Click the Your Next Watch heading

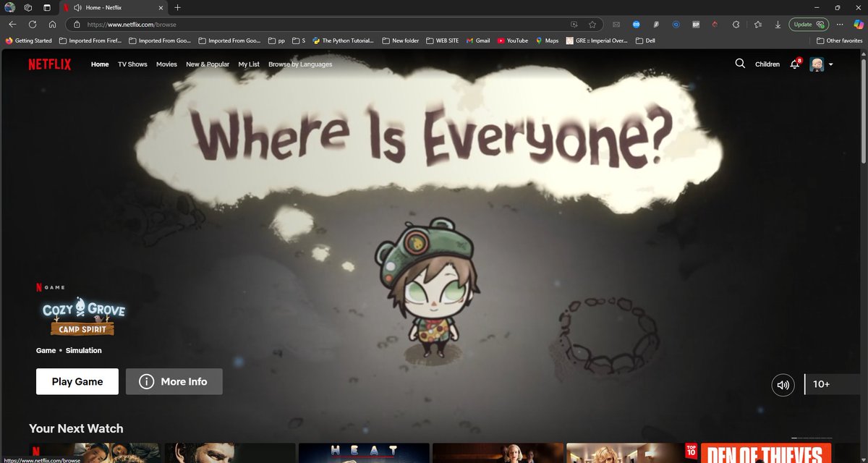click(76, 428)
